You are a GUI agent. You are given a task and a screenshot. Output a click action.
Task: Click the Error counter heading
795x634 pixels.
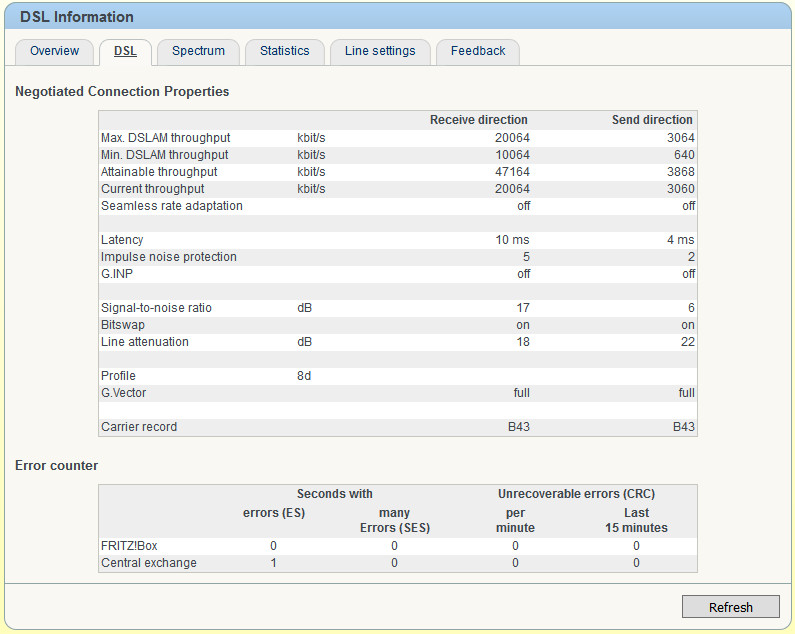pos(56,466)
